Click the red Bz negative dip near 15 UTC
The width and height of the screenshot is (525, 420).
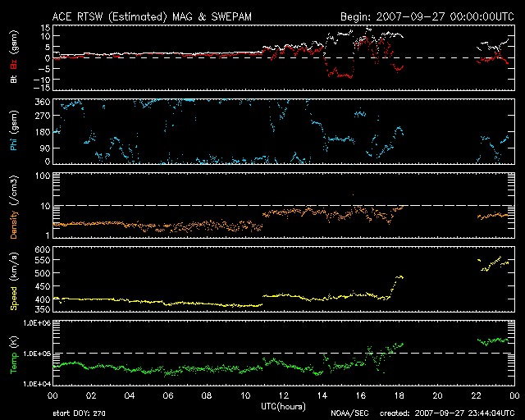(340, 73)
